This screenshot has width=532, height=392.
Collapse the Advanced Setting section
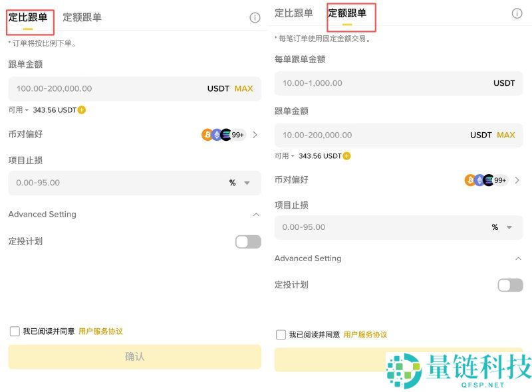tap(256, 214)
